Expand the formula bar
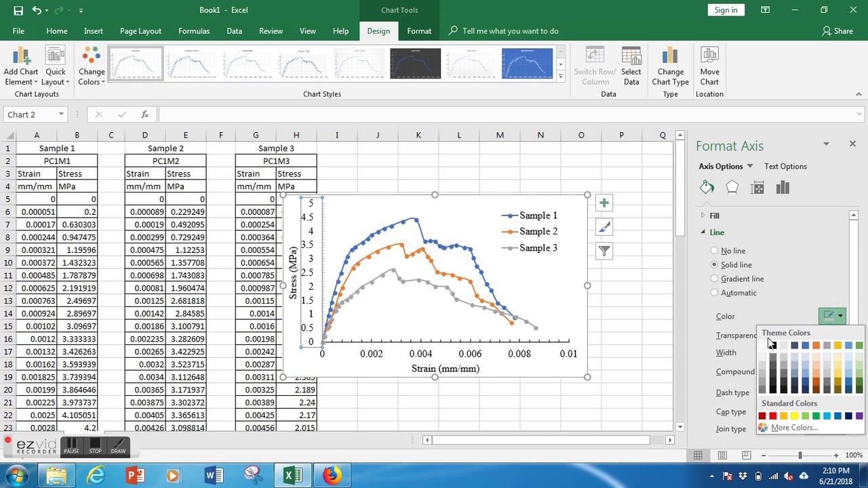The image size is (868, 488). [859, 115]
